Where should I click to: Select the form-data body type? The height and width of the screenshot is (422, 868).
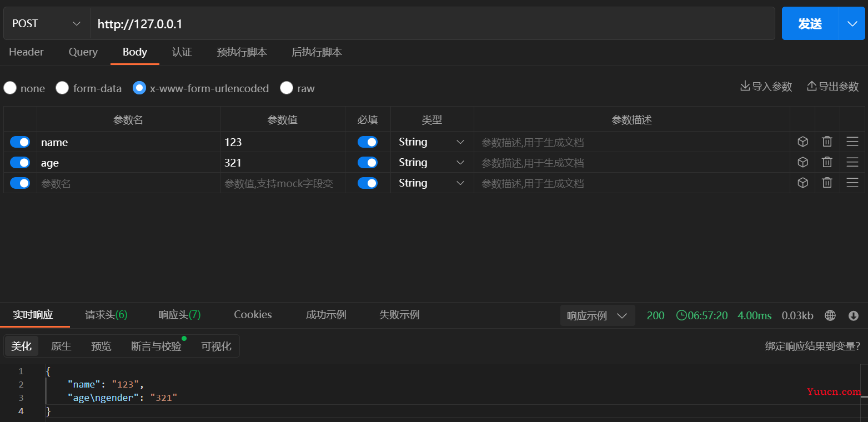62,88
